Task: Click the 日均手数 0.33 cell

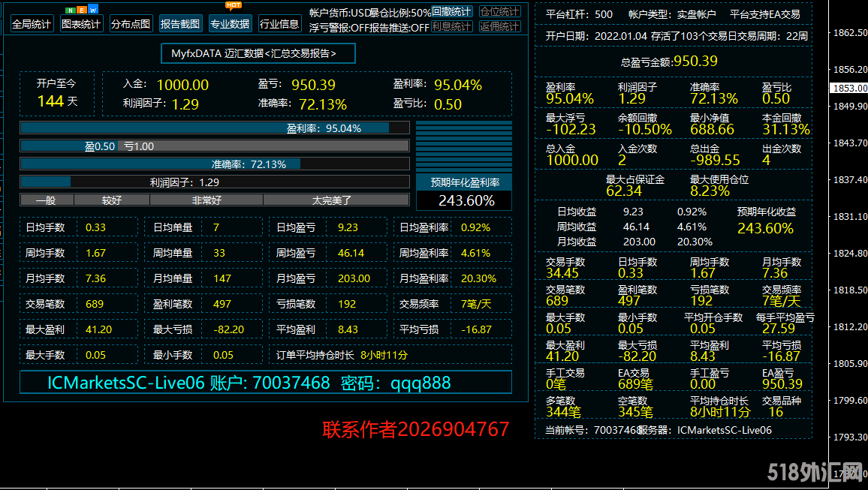Action: (x=79, y=227)
